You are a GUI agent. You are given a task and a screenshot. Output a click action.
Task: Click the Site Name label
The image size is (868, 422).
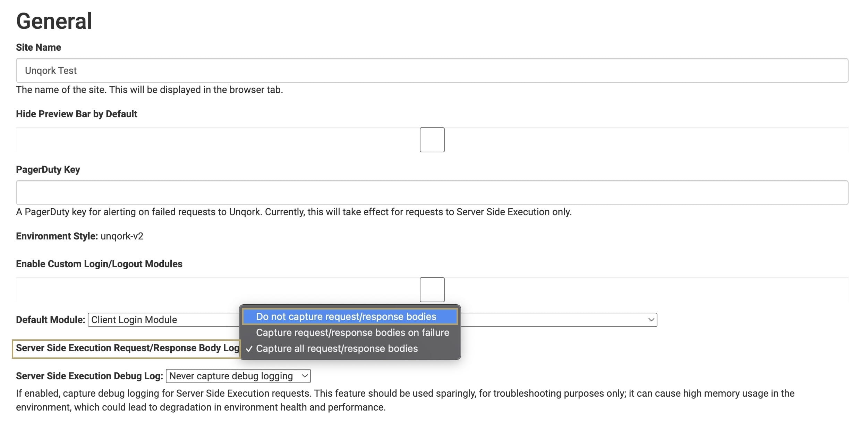pyautogui.click(x=39, y=47)
